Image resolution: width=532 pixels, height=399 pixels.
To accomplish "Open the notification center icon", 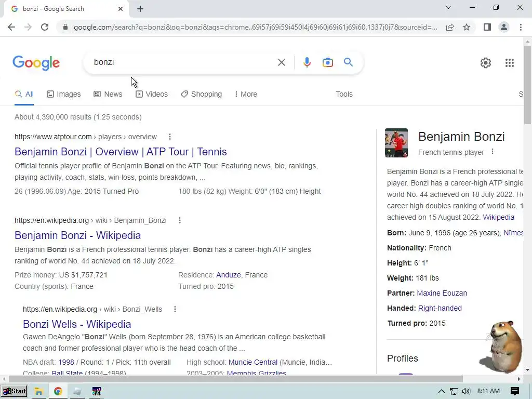I will pos(515,391).
